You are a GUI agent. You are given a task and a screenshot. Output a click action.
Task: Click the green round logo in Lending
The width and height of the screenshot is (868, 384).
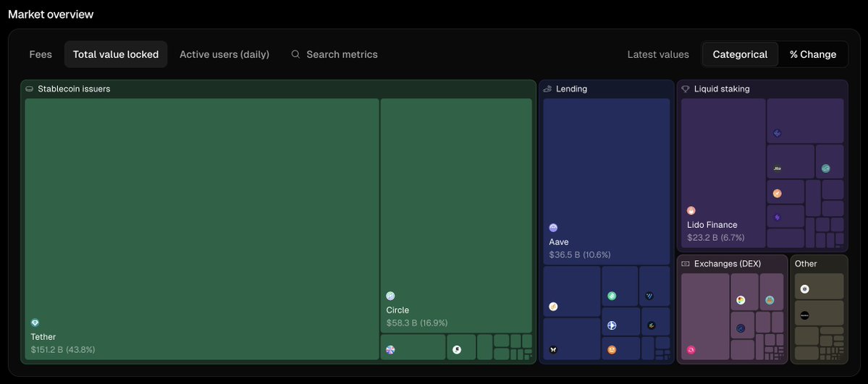pyautogui.click(x=612, y=296)
